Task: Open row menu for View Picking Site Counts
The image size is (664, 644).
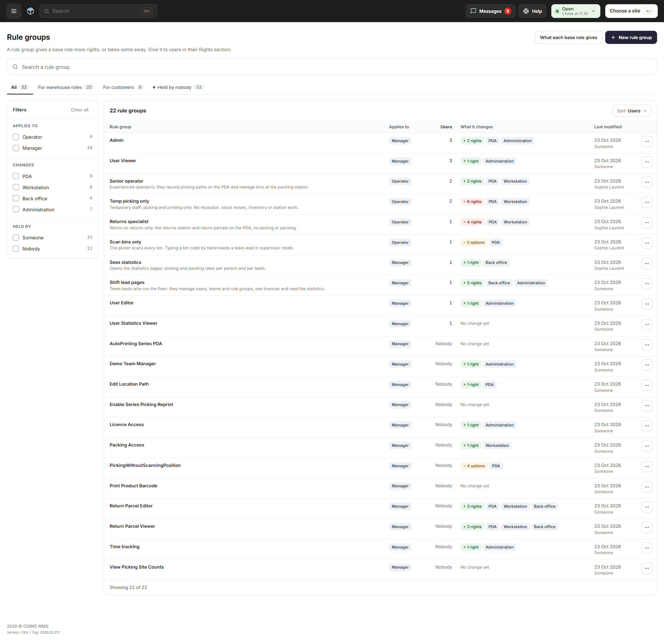Action: pyautogui.click(x=647, y=568)
